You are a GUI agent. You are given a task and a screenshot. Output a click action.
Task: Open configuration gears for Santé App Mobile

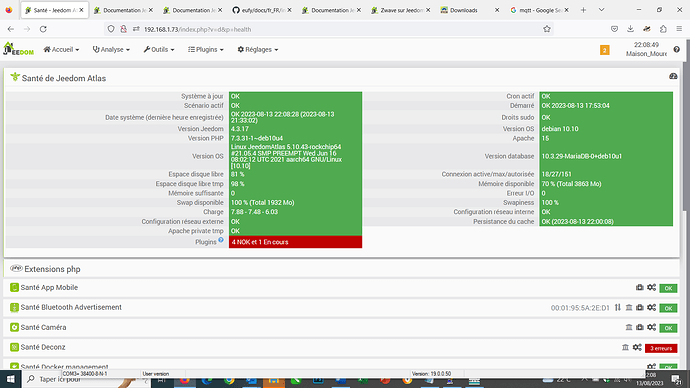[x=651, y=287]
